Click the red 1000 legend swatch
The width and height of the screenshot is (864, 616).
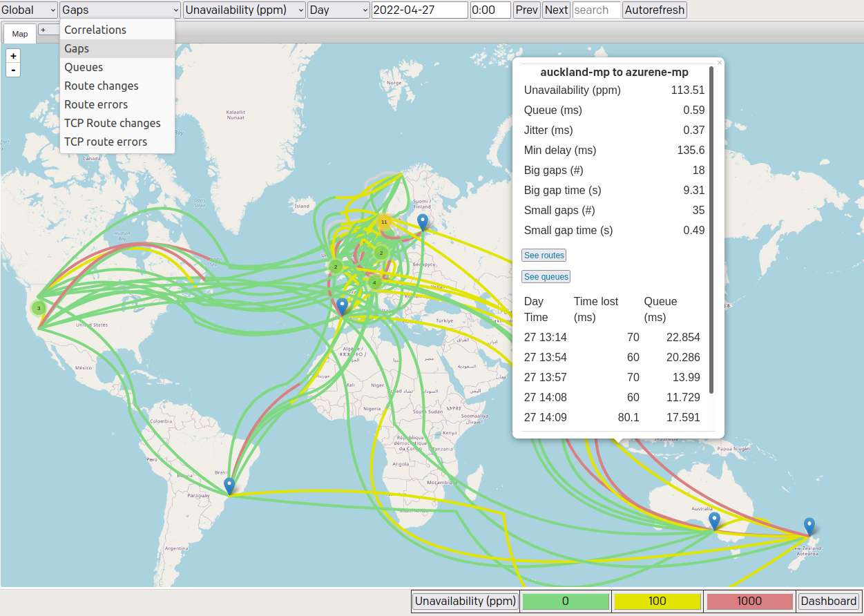tap(749, 601)
